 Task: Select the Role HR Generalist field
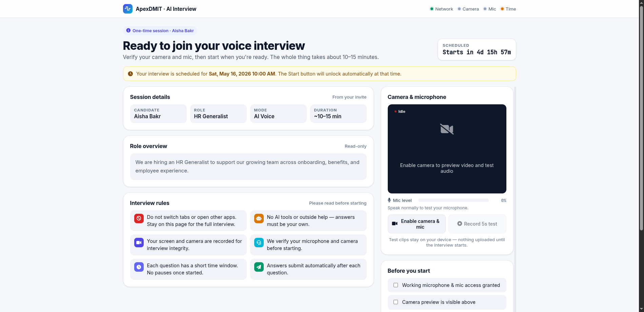[x=218, y=113]
